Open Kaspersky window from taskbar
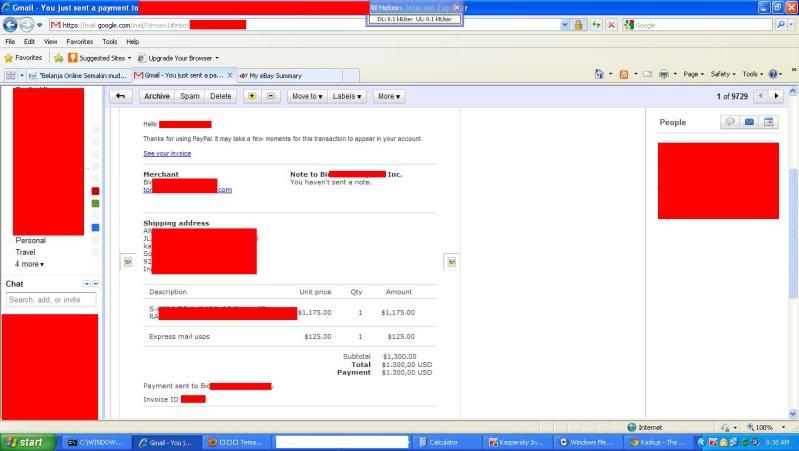The width and height of the screenshot is (799, 451). (x=518, y=442)
